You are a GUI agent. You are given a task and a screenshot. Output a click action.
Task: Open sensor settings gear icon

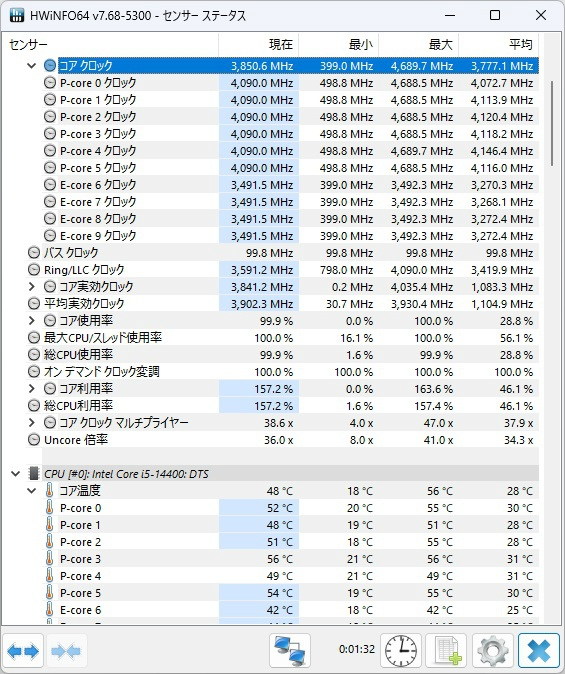tap(493, 651)
